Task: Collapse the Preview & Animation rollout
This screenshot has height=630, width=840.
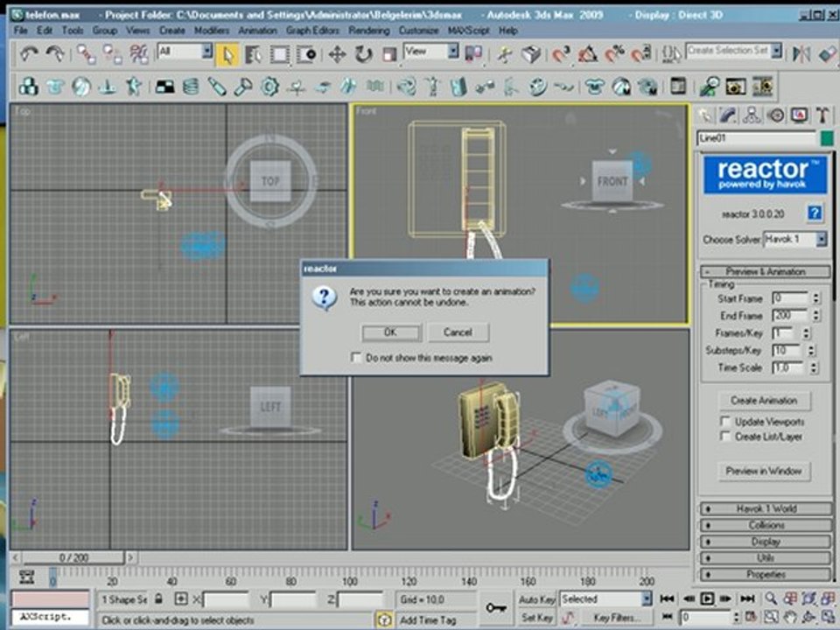Action: pyautogui.click(x=766, y=271)
